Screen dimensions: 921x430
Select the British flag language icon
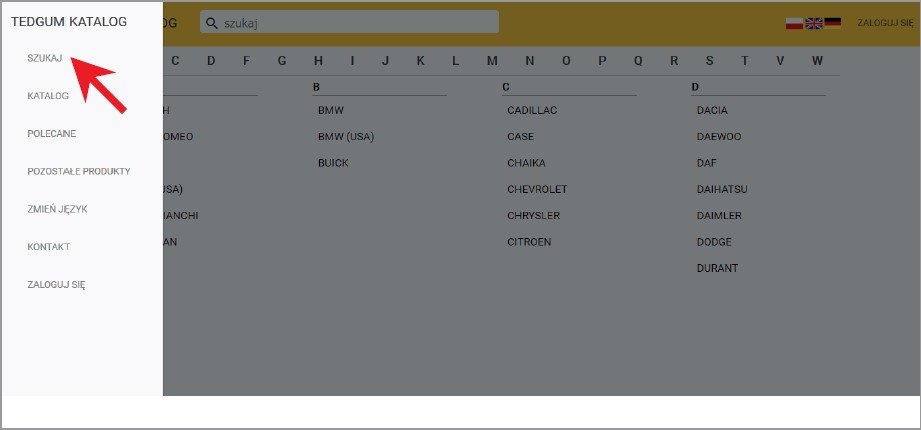pos(814,23)
